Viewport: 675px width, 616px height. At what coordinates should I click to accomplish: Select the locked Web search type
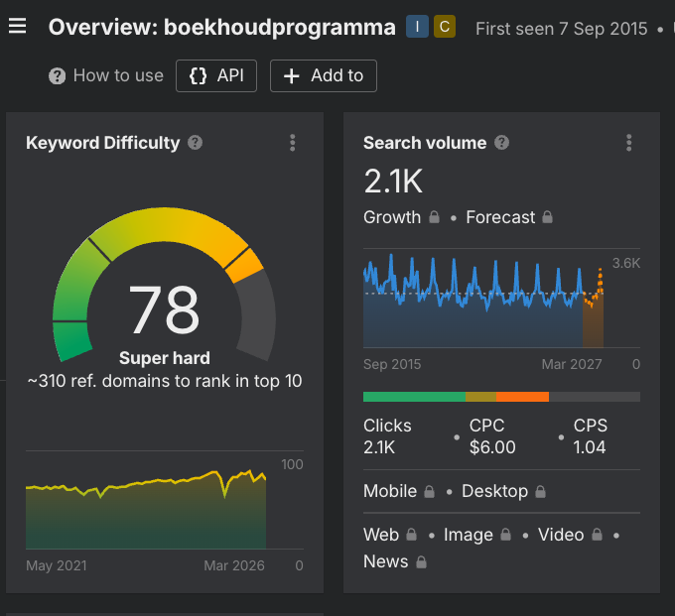tap(390, 535)
